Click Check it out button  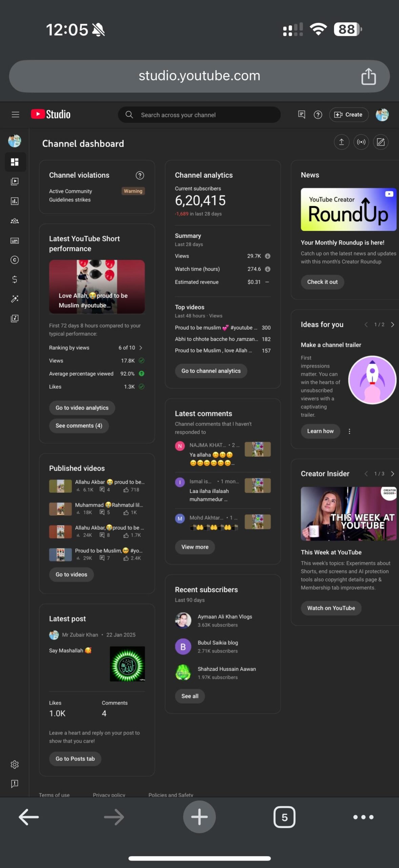(322, 282)
